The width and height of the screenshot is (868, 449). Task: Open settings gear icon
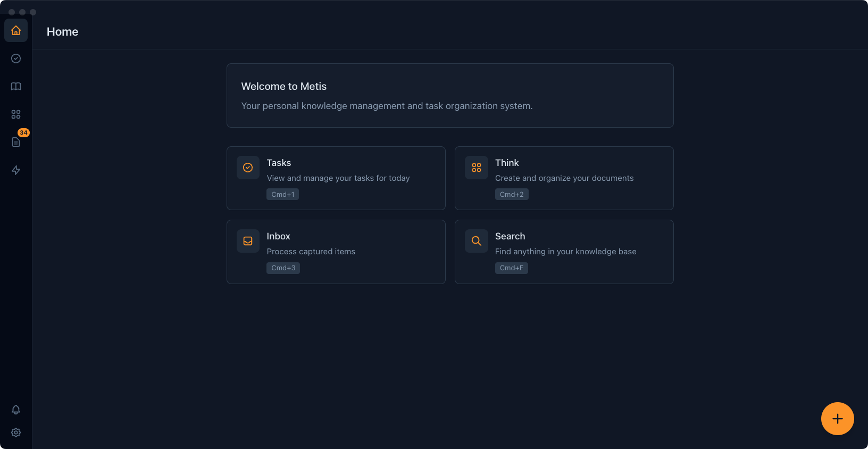16,433
